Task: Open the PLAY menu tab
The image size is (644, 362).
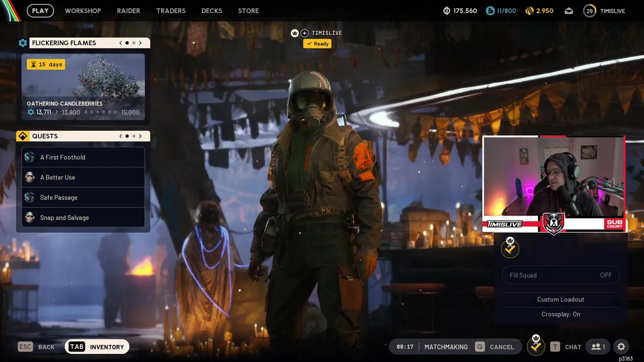Action: pyautogui.click(x=40, y=11)
